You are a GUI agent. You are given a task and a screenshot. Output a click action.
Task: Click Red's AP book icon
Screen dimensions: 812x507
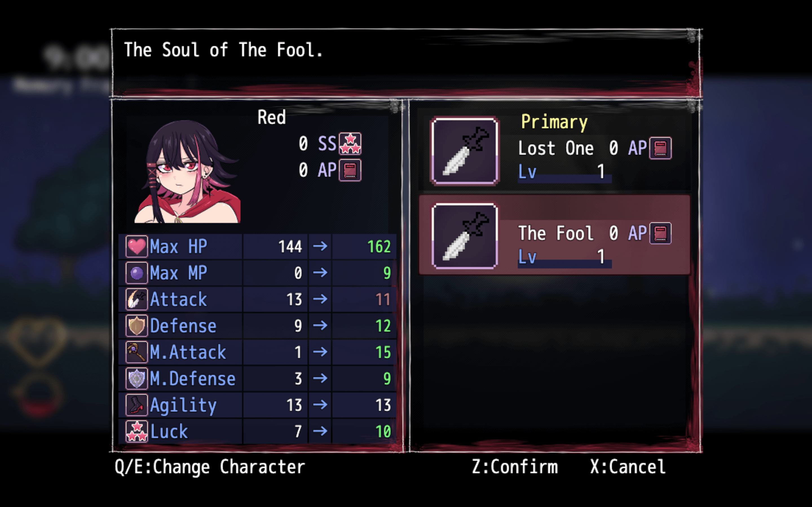(x=350, y=170)
